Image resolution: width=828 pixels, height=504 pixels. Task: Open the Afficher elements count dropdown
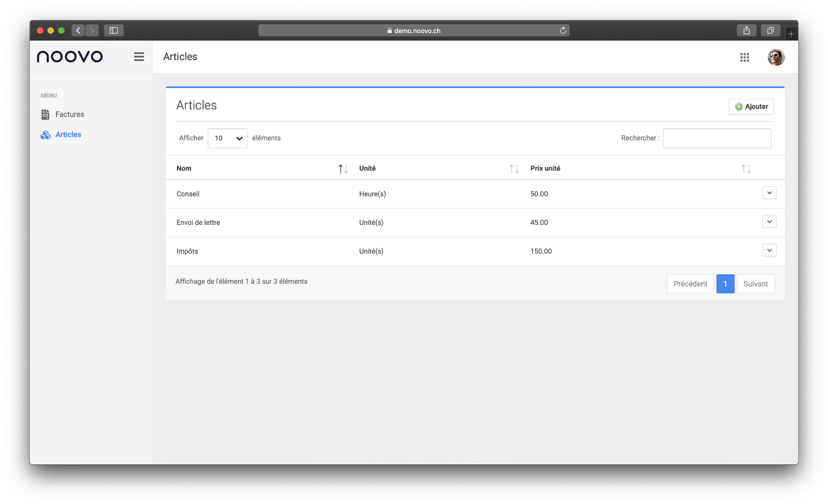pyautogui.click(x=227, y=138)
